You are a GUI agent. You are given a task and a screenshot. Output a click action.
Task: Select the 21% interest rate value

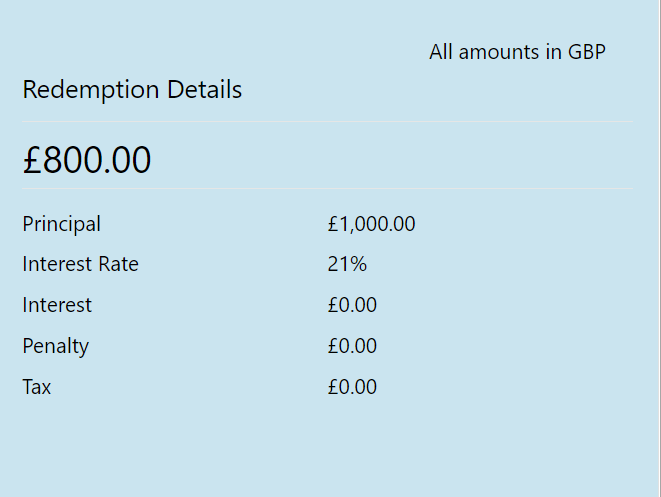pos(347,264)
